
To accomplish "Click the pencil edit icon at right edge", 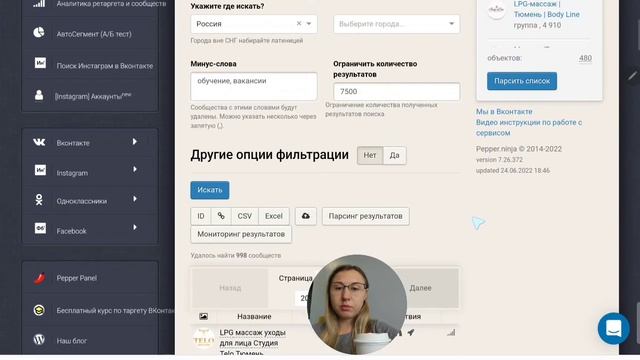I will 632,76.
